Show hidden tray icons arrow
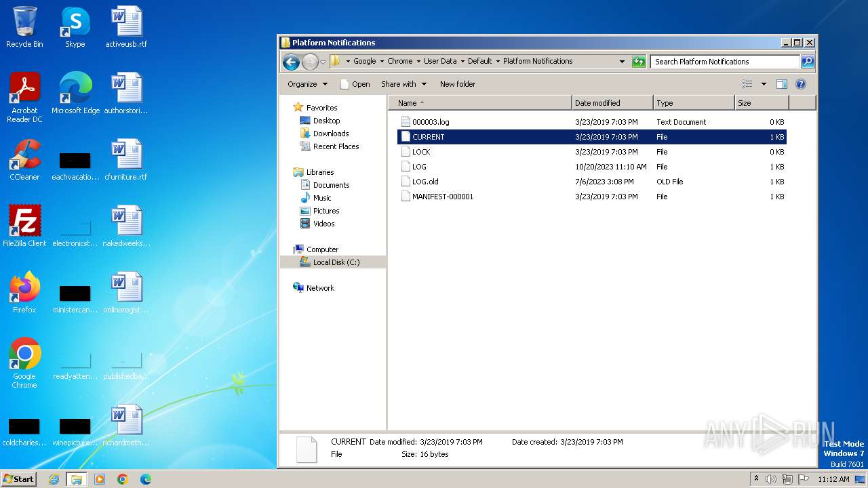The image size is (868, 488). tap(757, 479)
